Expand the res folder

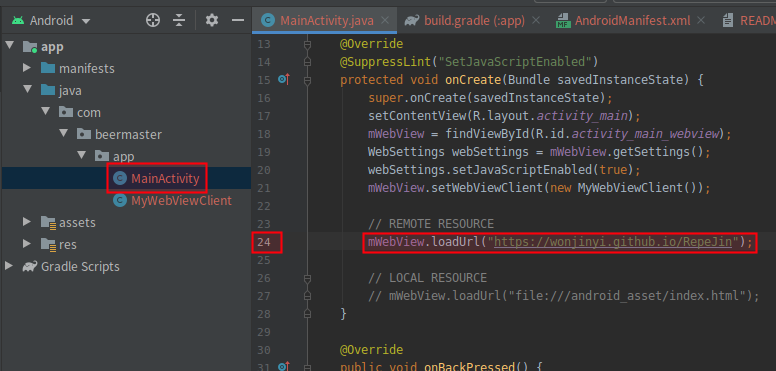[27, 244]
